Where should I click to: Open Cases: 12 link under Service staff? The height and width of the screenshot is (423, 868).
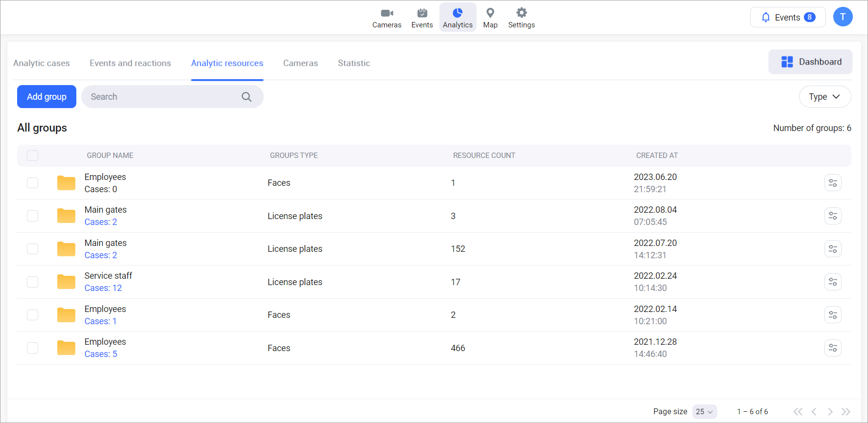[103, 288]
